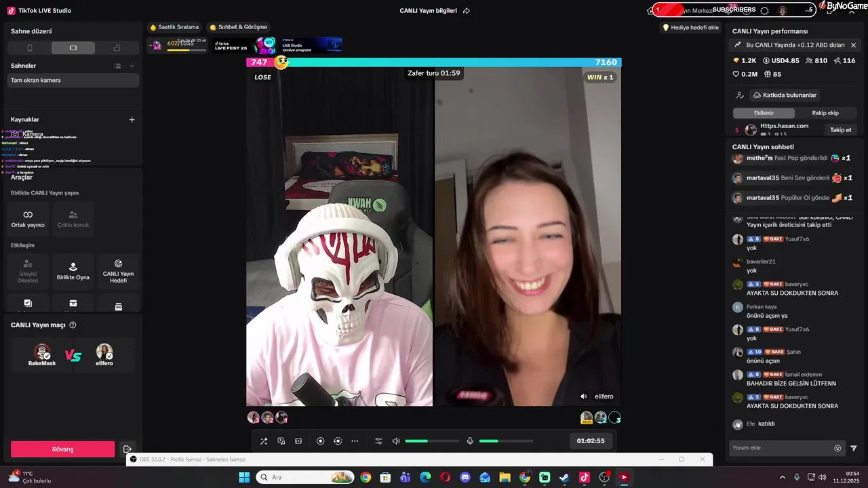Click elifero mute speaker icon on video
The image size is (868, 488).
(x=584, y=396)
